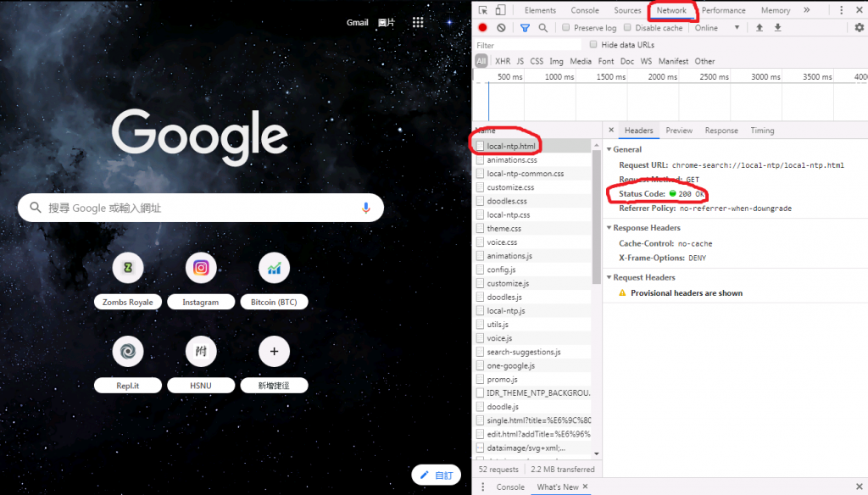Filter requests by Font type

pyautogui.click(x=606, y=61)
